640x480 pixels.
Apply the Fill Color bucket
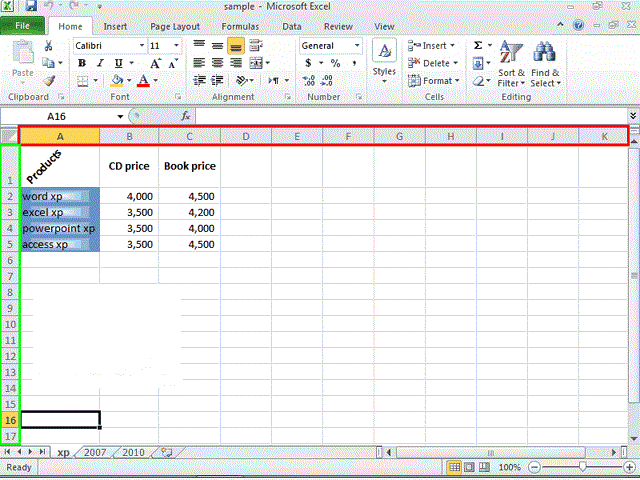(117, 80)
